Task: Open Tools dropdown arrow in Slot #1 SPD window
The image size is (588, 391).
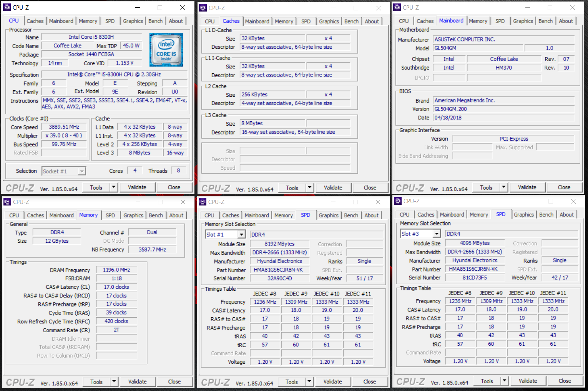Action: (309, 381)
